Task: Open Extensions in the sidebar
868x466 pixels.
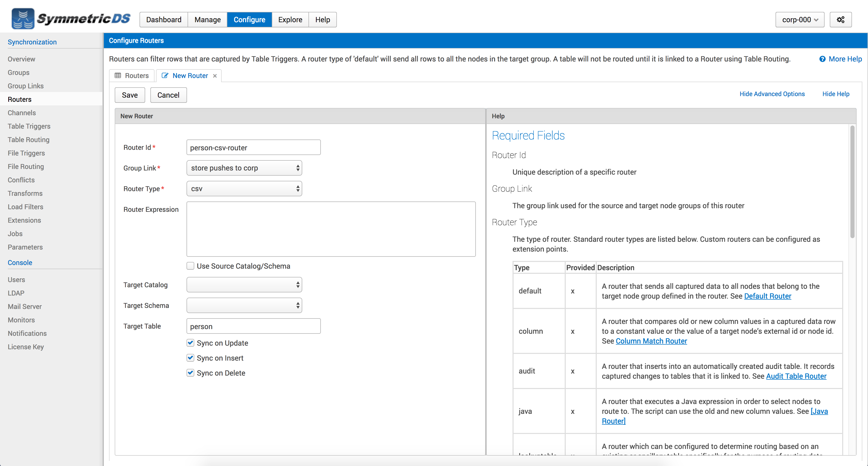Action: click(x=24, y=220)
